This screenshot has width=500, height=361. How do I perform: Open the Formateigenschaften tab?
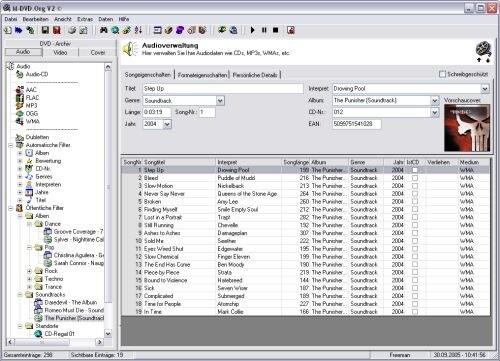(202, 75)
